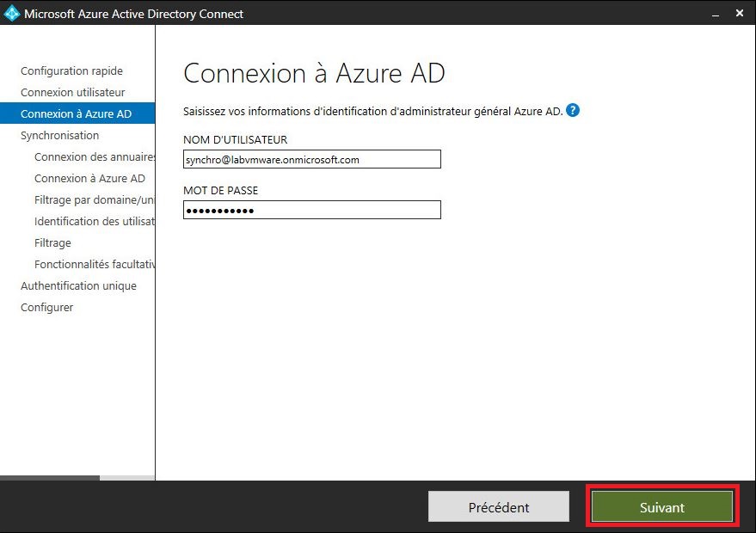
Task: Focus the MOT DE PASSE field
Action: click(312, 210)
